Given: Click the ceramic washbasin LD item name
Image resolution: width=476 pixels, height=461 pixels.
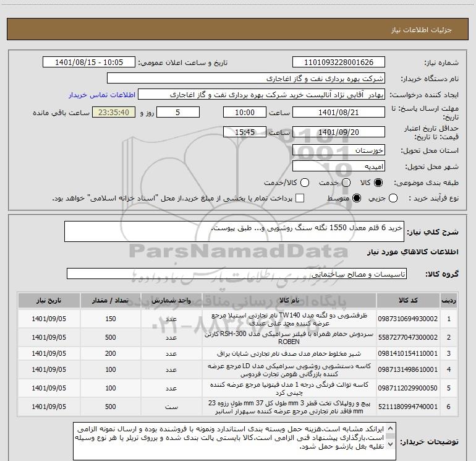Looking at the screenshot, I should [289, 370].
